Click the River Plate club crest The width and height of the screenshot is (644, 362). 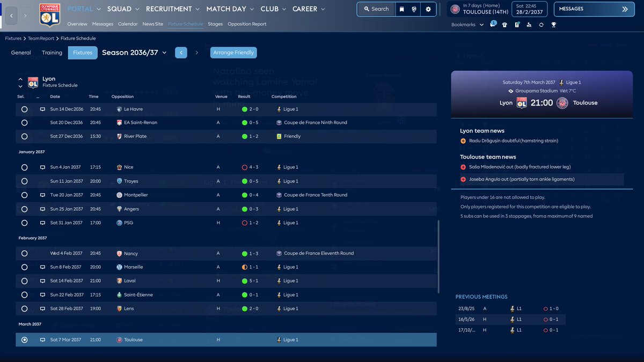coord(119,137)
